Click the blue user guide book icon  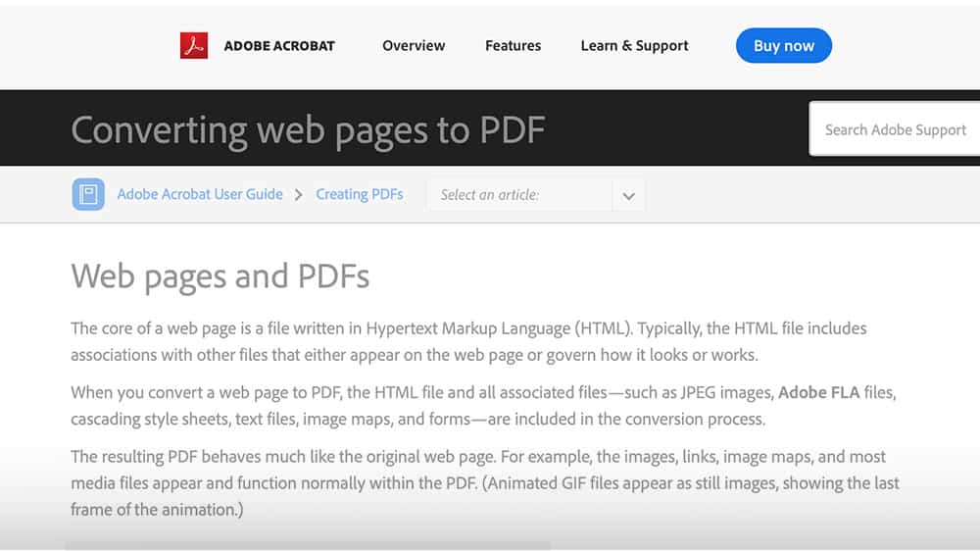88,194
